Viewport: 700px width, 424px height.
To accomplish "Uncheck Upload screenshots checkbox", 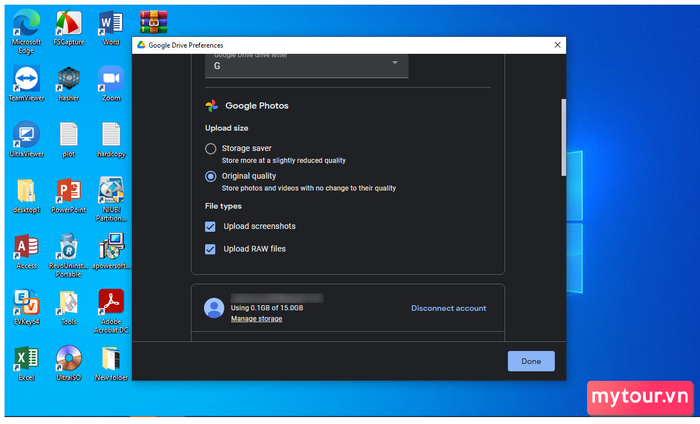I will pyautogui.click(x=210, y=227).
